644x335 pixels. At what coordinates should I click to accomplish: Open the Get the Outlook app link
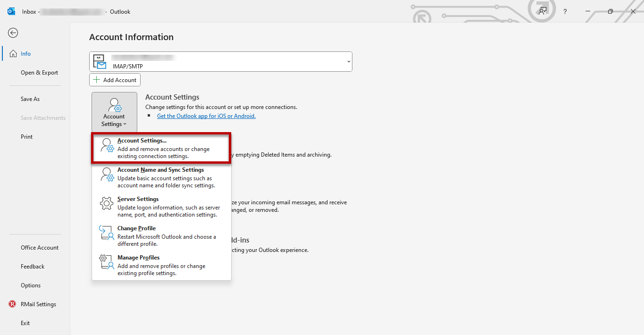pyautogui.click(x=206, y=116)
